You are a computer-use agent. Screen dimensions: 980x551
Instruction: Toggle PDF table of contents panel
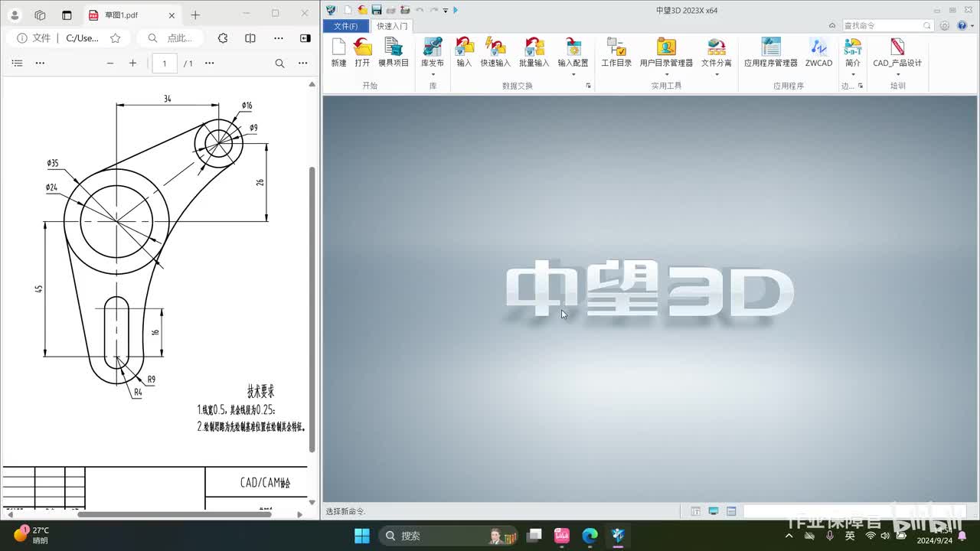pos(18,64)
